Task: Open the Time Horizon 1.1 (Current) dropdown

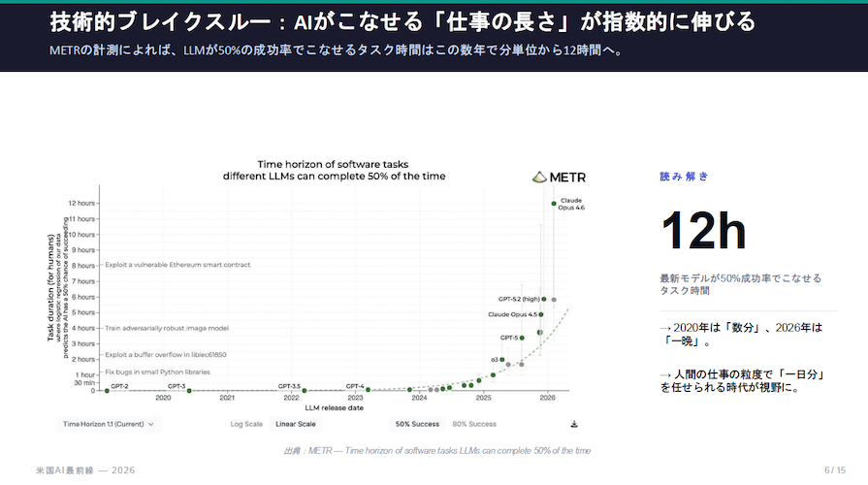Action: (x=109, y=424)
